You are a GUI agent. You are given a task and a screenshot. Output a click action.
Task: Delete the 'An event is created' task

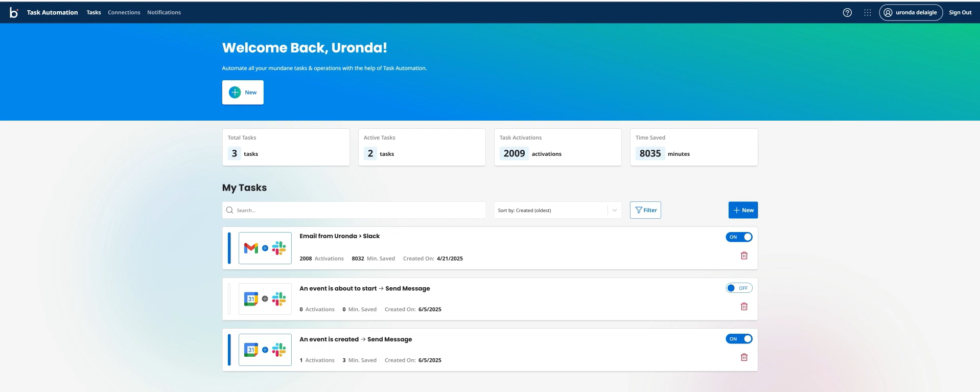[744, 357]
